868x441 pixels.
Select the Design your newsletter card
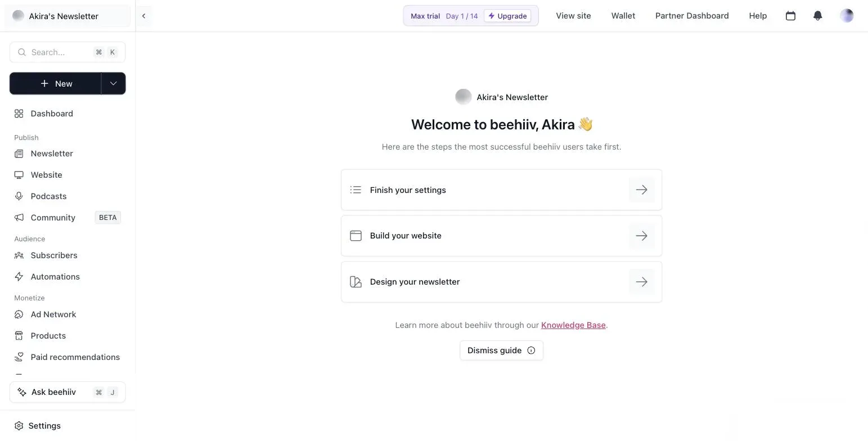click(x=501, y=282)
